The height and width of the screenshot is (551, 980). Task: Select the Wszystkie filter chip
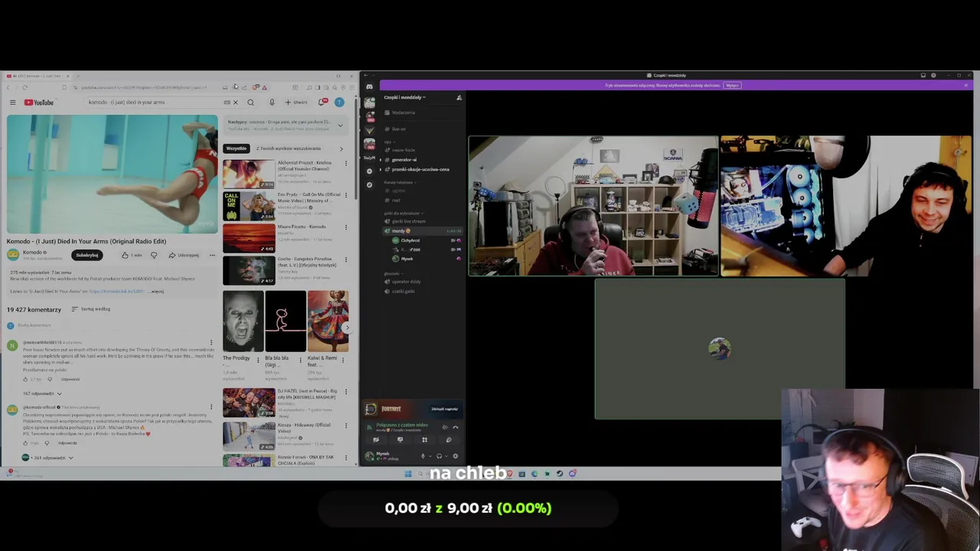coord(237,148)
